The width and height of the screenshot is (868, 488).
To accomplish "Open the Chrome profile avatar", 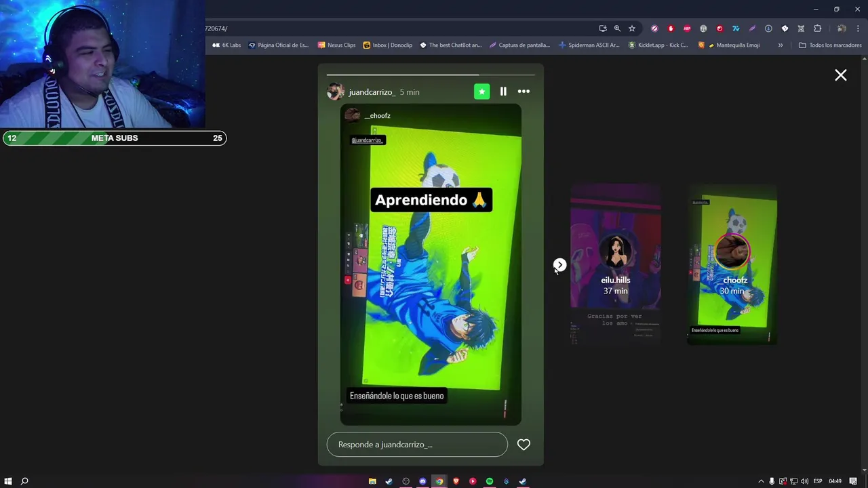I will point(842,28).
